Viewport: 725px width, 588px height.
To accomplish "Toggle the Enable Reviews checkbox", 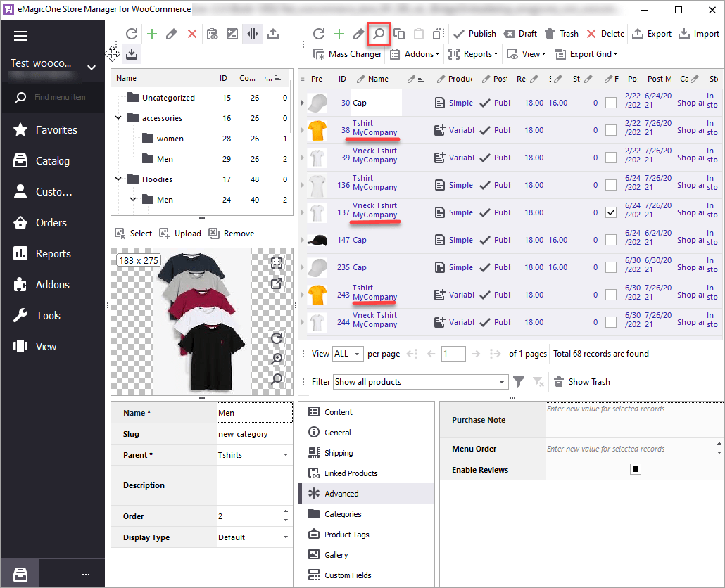I will click(x=636, y=470).
